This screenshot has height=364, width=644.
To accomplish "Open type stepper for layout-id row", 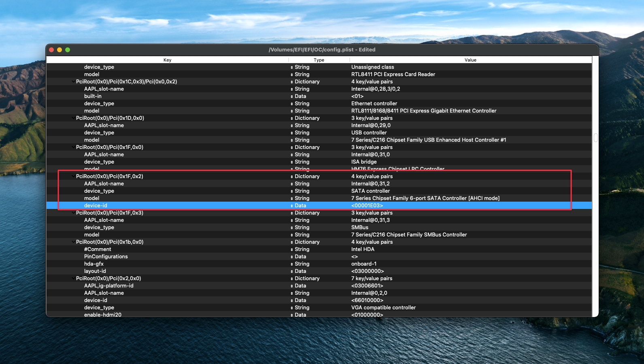I will click(x=292, y=271).
